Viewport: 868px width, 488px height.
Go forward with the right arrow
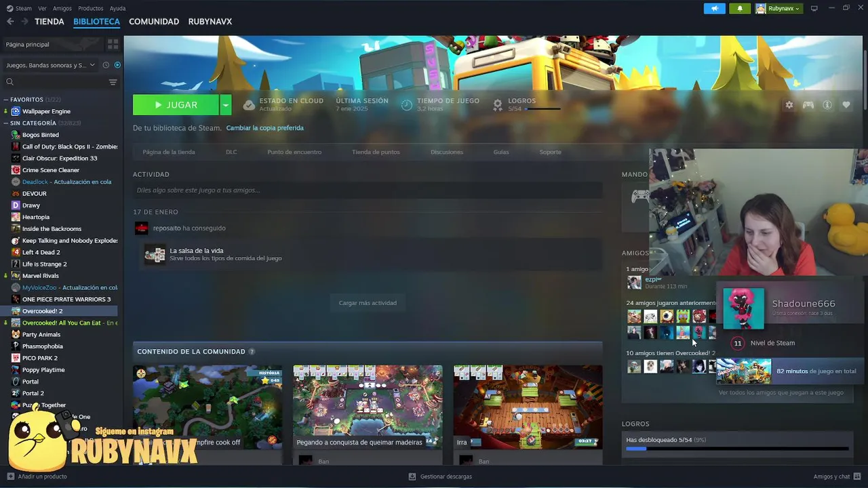(24, 22)
